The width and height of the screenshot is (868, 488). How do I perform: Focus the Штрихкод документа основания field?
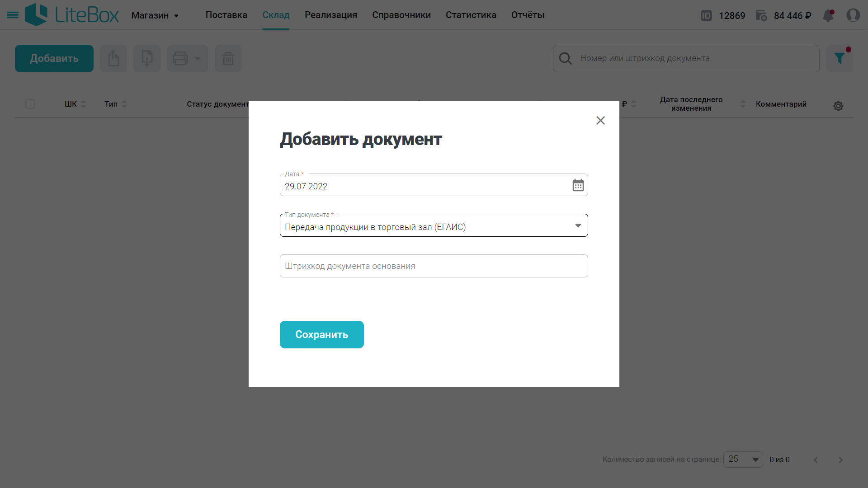tap(434, 266)
